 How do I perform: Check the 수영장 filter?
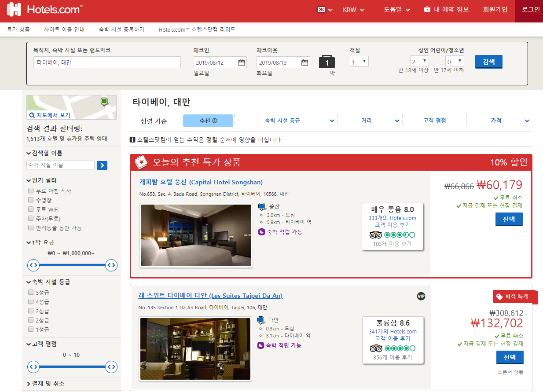[31, 200]
